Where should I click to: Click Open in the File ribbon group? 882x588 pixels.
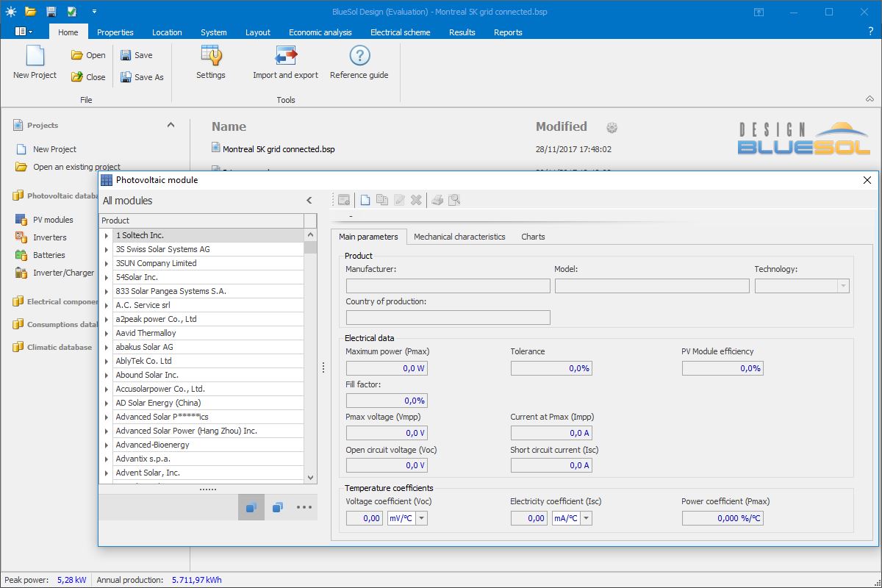click(x=88, y=55)
